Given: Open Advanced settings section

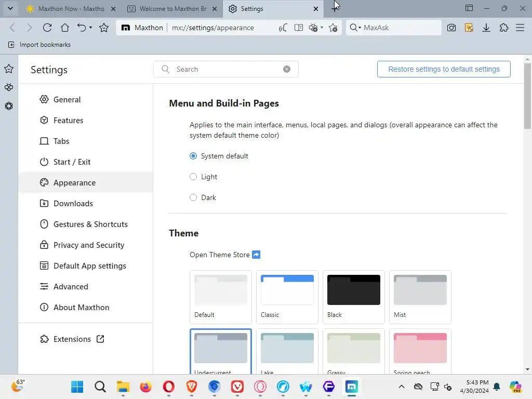Looking at the screenshot, I should click(86, 286).
